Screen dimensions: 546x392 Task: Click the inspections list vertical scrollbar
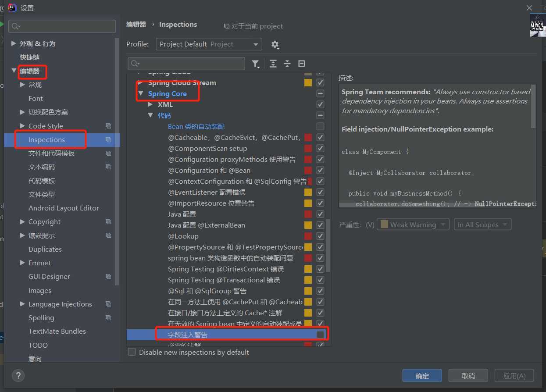328,246
